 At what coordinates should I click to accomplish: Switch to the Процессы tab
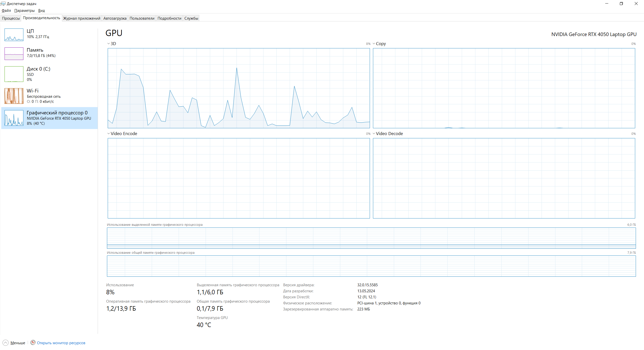click(11, 18)
